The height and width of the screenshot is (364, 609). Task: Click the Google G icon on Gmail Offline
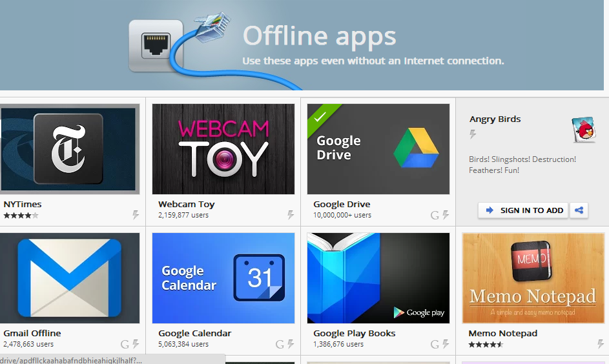124,344
